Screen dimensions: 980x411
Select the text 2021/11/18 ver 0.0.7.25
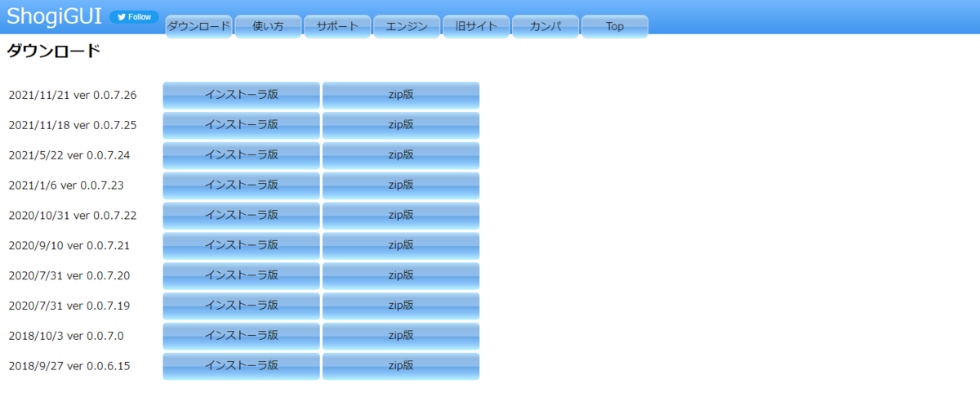click(73, 125)
